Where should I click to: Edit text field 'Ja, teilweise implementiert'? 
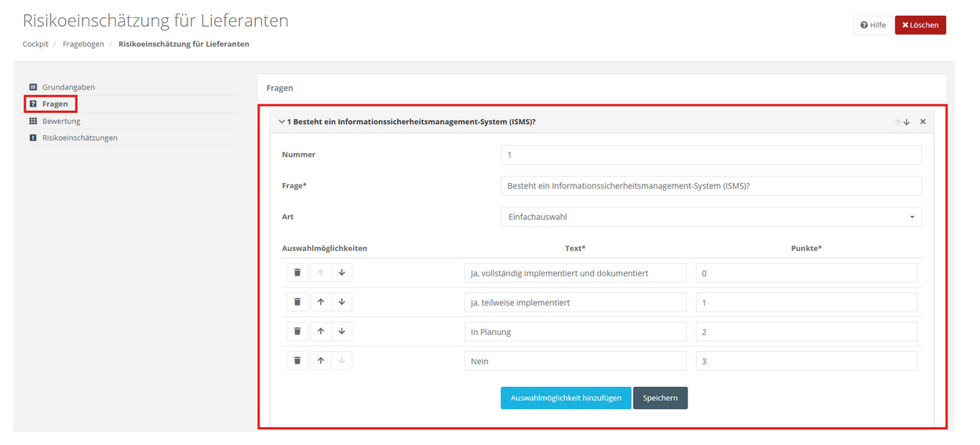[575, 302]
